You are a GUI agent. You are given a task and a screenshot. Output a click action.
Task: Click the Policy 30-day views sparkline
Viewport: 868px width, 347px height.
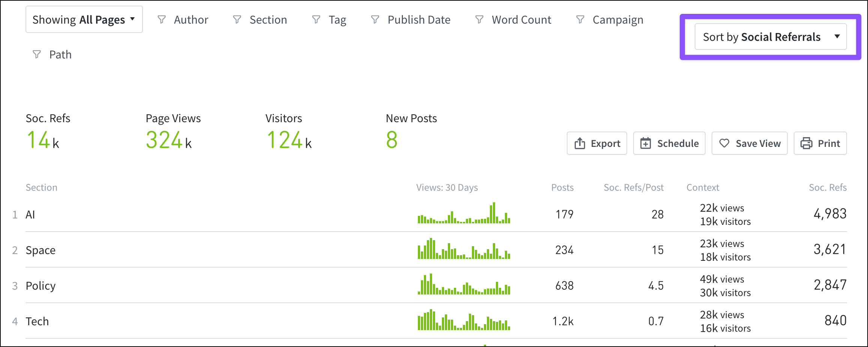[x=464, y=284]
